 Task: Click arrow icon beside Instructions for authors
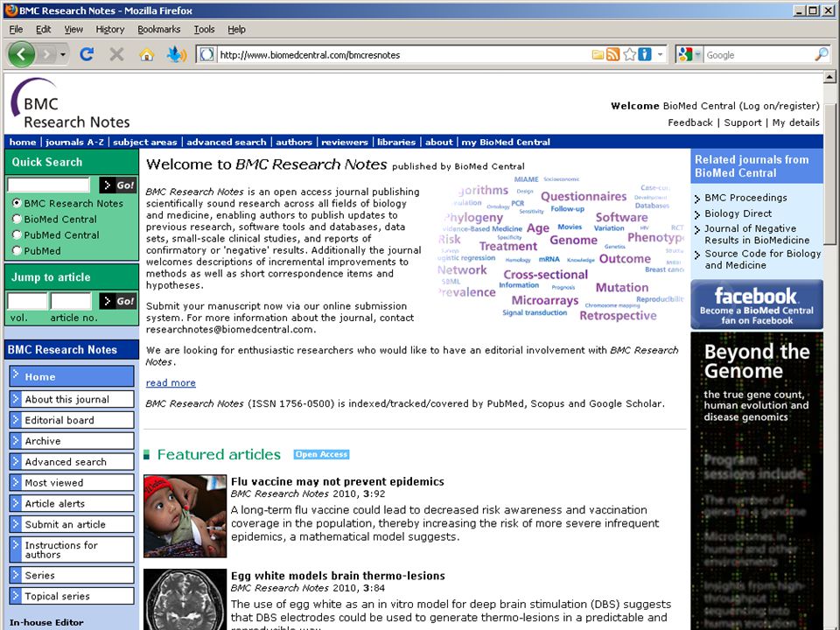(16, 549)
